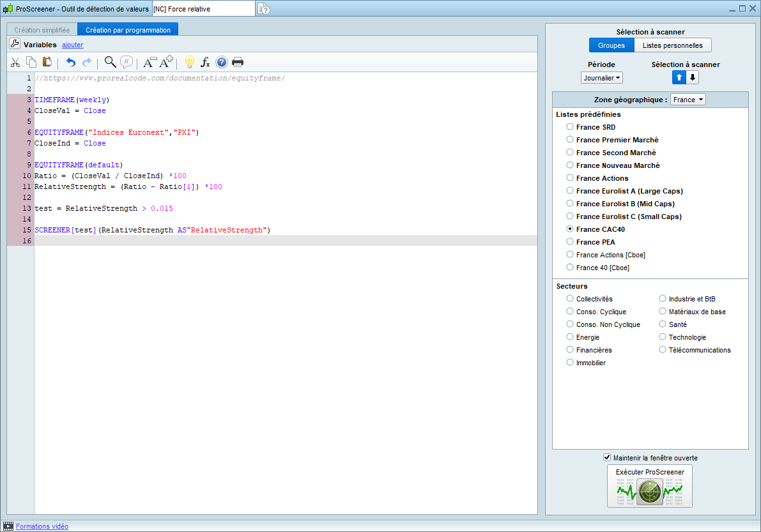Undo the last code edit
The width and height of the screenshot is (761, 532).
pyautogui.click(x=71, y=62)
